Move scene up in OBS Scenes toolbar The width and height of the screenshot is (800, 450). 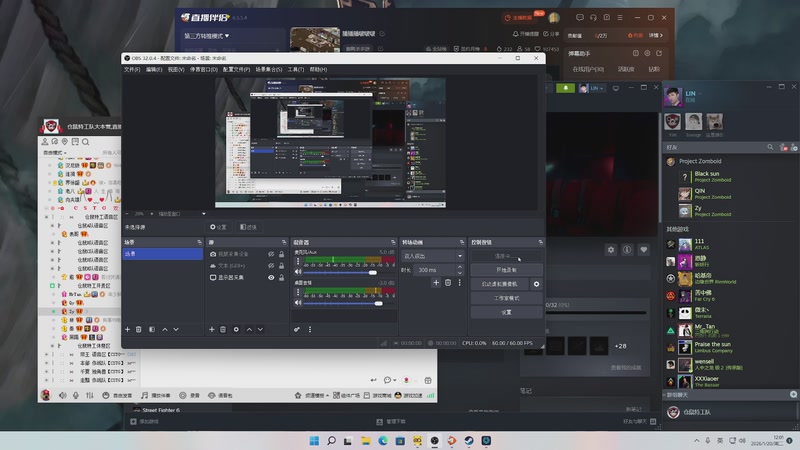coord(165,330)
